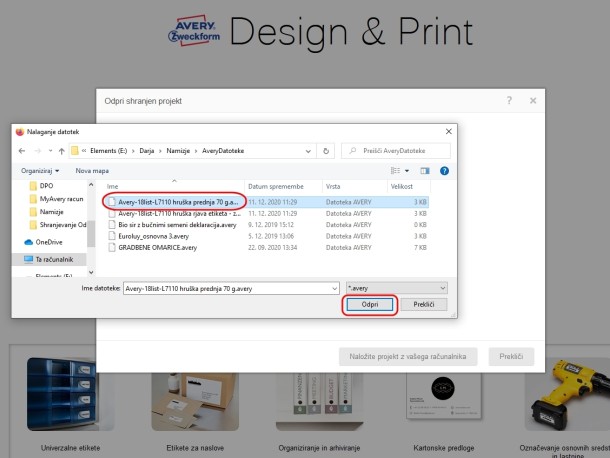The image size is (610, 458).
Task: Open the *.avery file type dropdown
Action: pos(397,288)
